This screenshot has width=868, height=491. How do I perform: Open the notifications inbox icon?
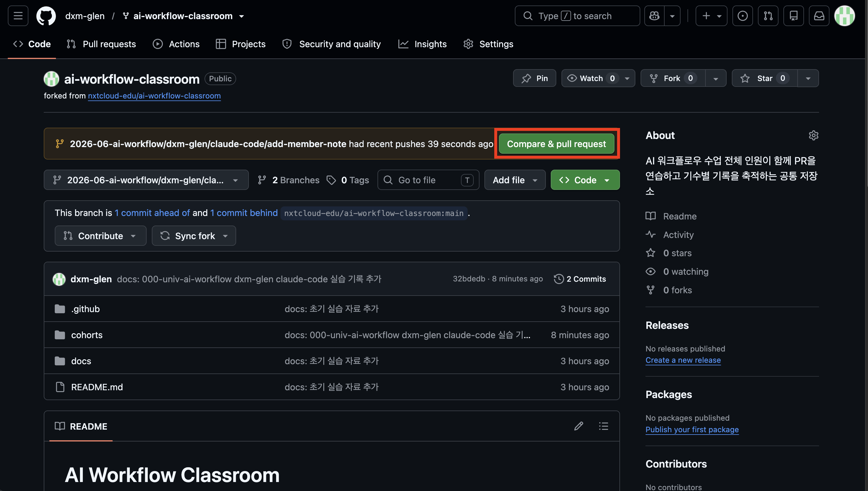tap(819, 16)
